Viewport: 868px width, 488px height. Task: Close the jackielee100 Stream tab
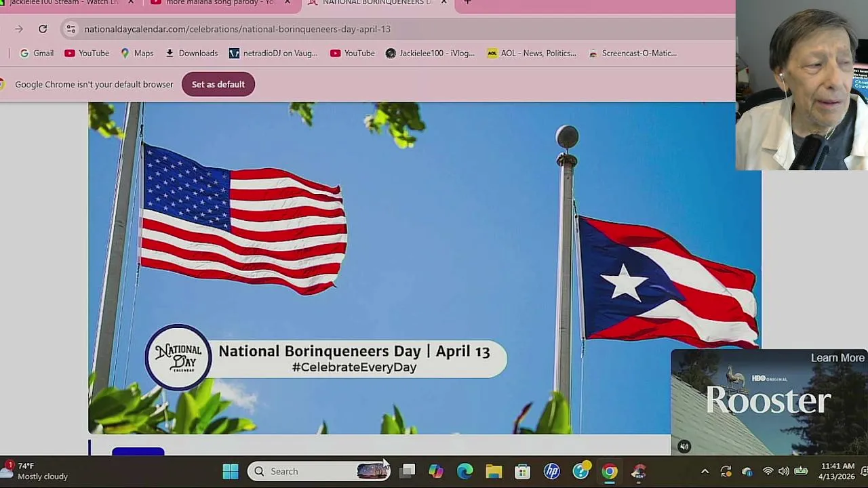(x=131, y=3)
